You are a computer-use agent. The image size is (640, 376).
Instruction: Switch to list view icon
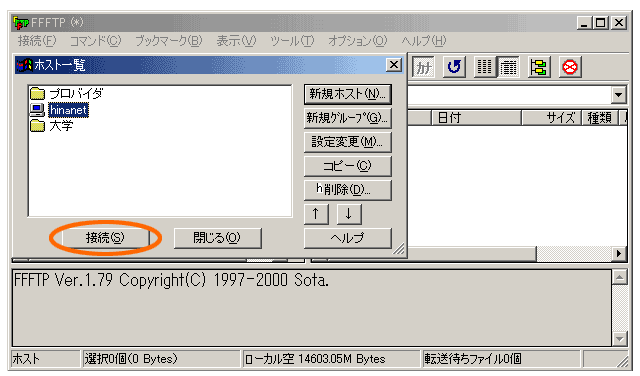[x=484, y=67]
